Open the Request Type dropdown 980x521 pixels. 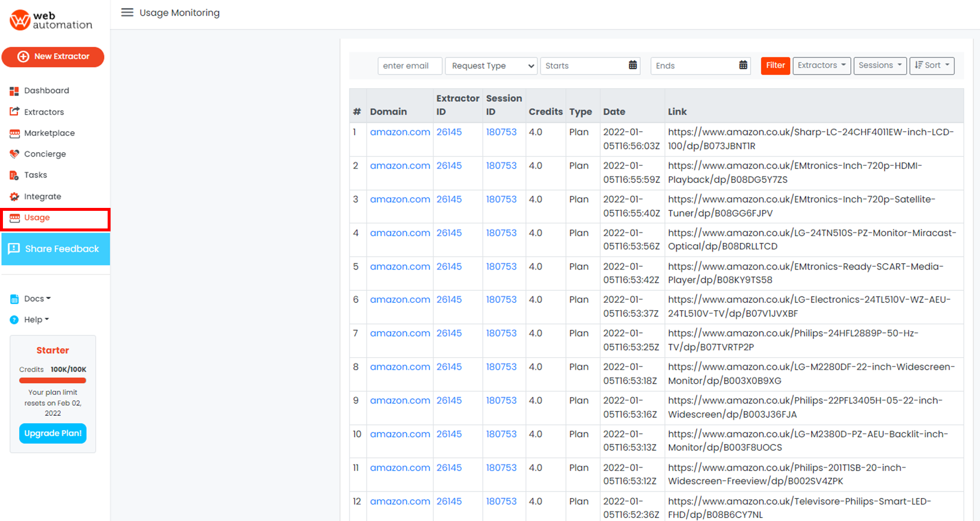[491, 66]
